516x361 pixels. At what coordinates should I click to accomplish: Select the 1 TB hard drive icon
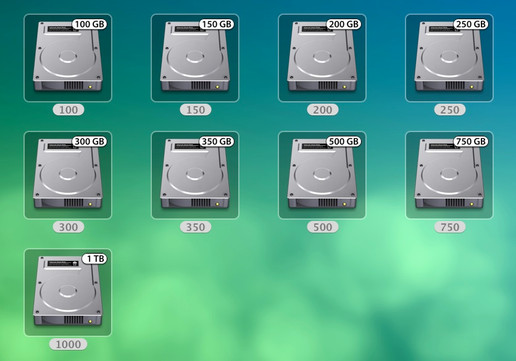68,292
